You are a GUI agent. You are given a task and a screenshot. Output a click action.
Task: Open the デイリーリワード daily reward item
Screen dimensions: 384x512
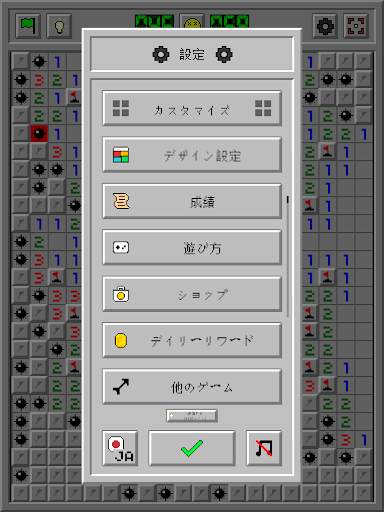192,341
